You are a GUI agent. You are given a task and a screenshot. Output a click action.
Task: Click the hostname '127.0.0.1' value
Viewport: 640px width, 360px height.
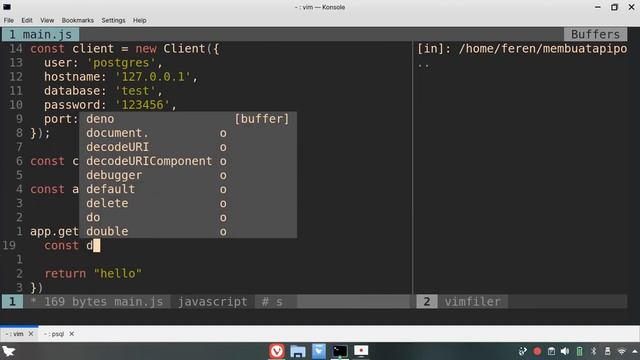153,77
